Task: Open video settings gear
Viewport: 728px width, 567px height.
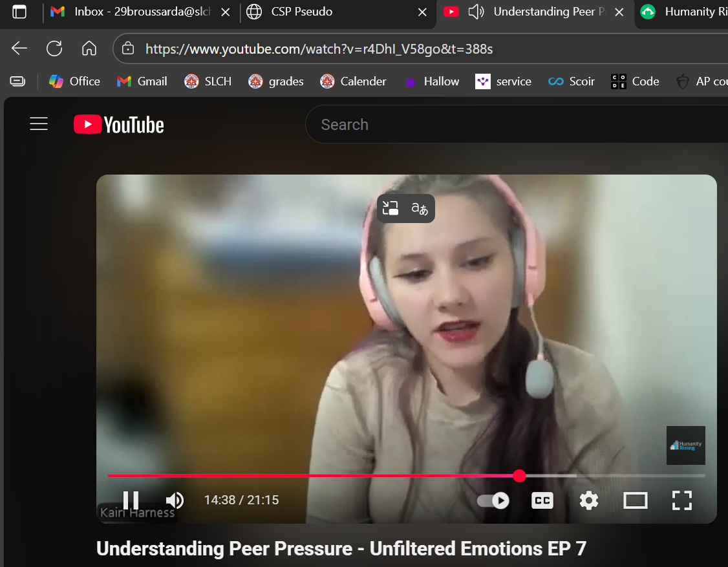Action: [x=589, y=500]
